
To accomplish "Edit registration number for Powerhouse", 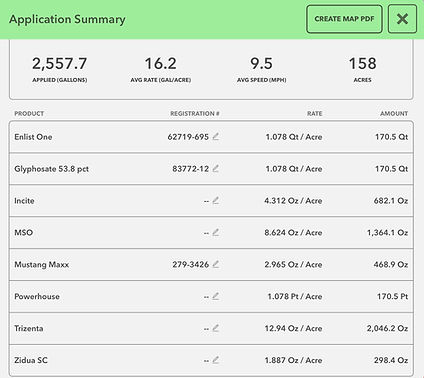I will click(x=216, y=296).
